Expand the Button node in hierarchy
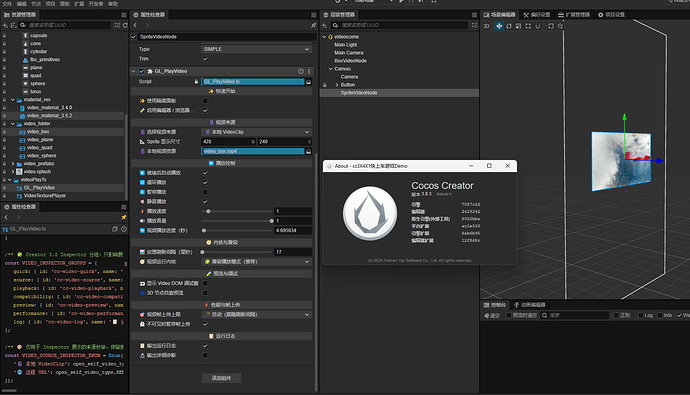Screen dimensions: 690x395 click(x=337, y=85)
